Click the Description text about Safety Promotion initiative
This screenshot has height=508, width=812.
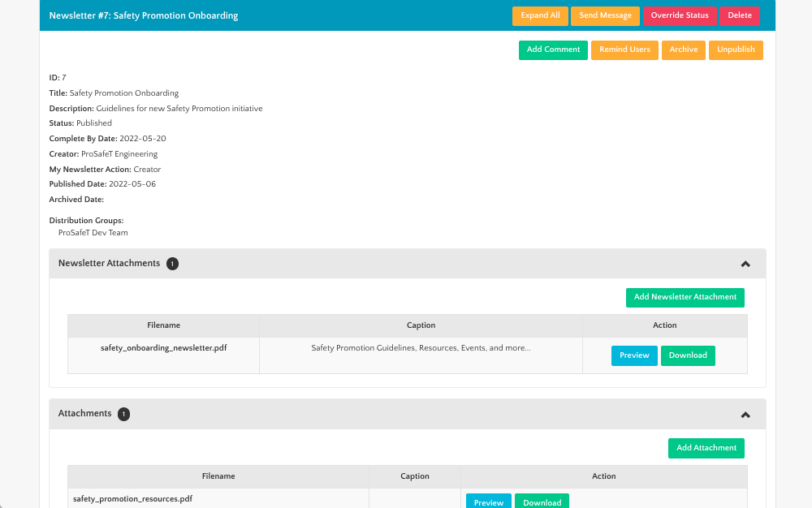pyautogui.click(x=179, y=109)
